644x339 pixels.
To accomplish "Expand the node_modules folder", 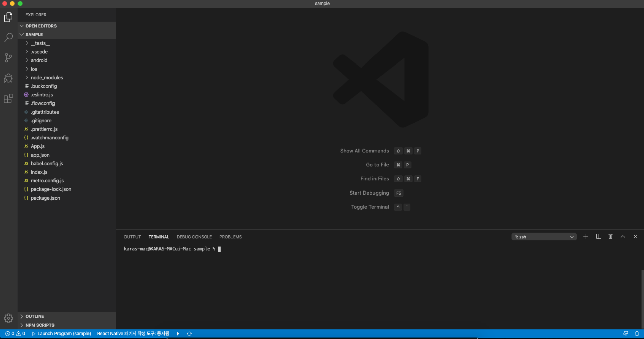I will point(67,78).
